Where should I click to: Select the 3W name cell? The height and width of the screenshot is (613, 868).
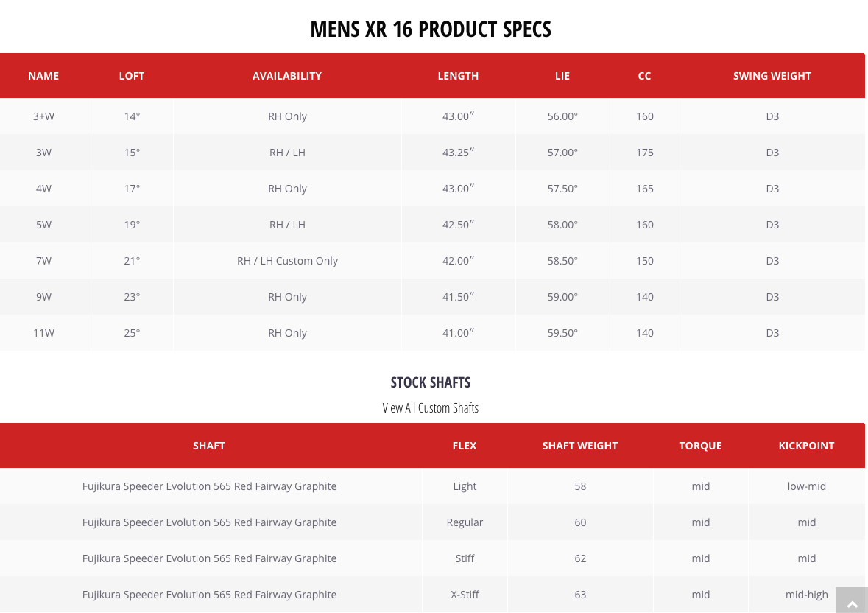[43, 153]
